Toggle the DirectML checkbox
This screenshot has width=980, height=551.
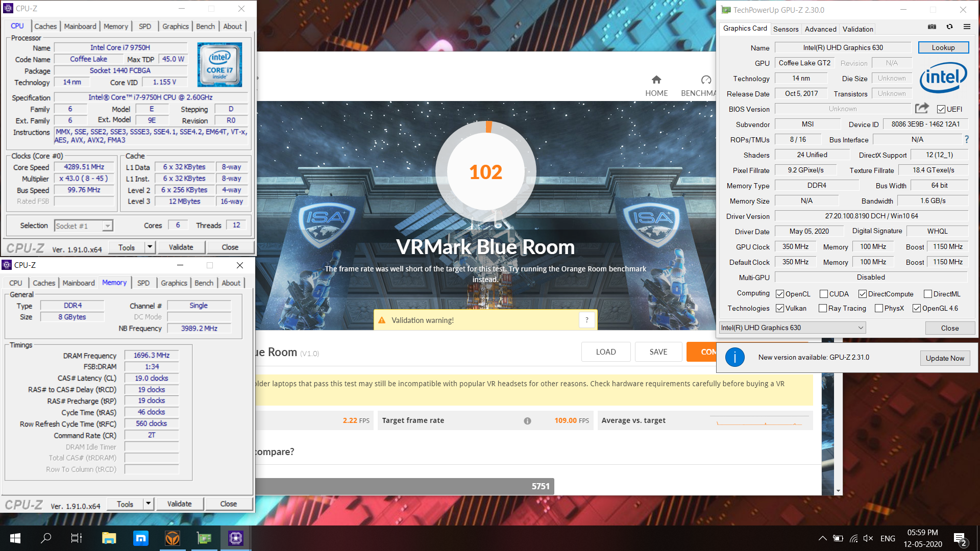928,294
